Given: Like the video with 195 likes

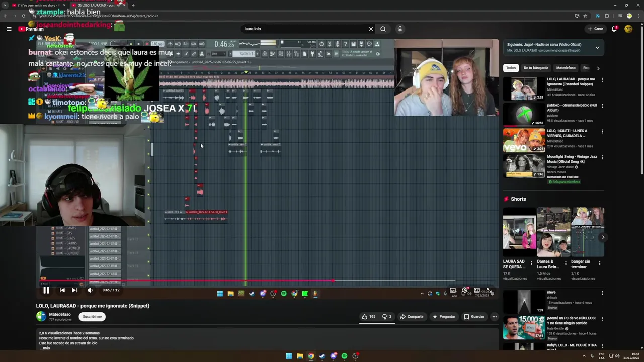Looking at the screenshot, I should click(x=369, y=317).
